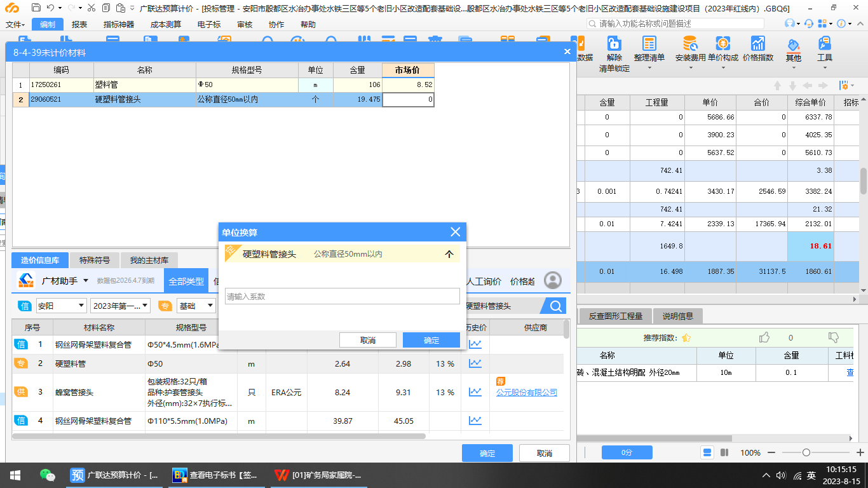The image size is (868, 488).
Task: Select the 全部类型 filter tab
Action: tap(186, 281)
